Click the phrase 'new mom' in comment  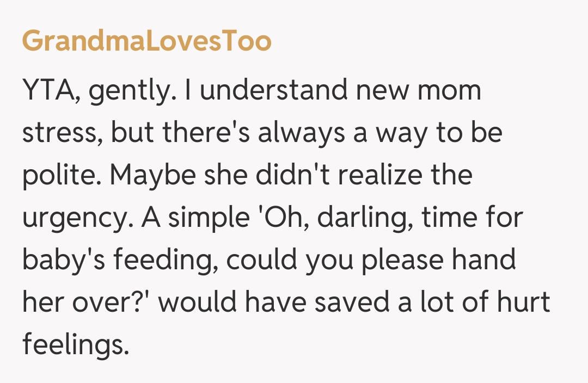[x=418, y=90]
